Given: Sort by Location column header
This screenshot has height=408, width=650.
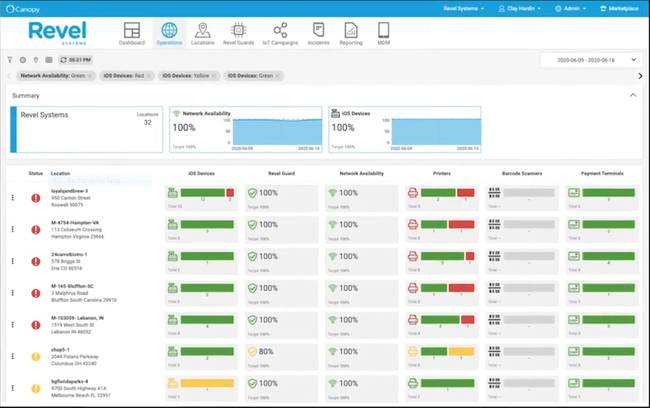Looking at the screenshot, I should click(61, 173).
